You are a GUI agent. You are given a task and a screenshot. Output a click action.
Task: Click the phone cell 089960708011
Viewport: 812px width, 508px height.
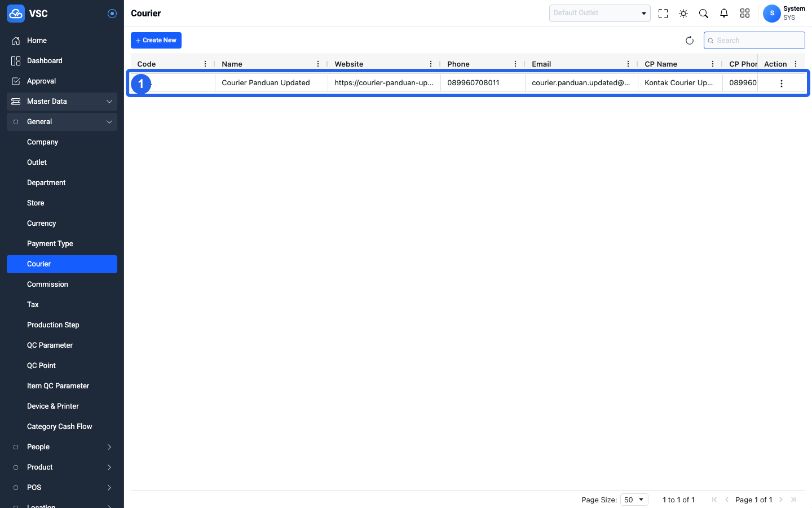pyautogui.click(x=483, y=83)
